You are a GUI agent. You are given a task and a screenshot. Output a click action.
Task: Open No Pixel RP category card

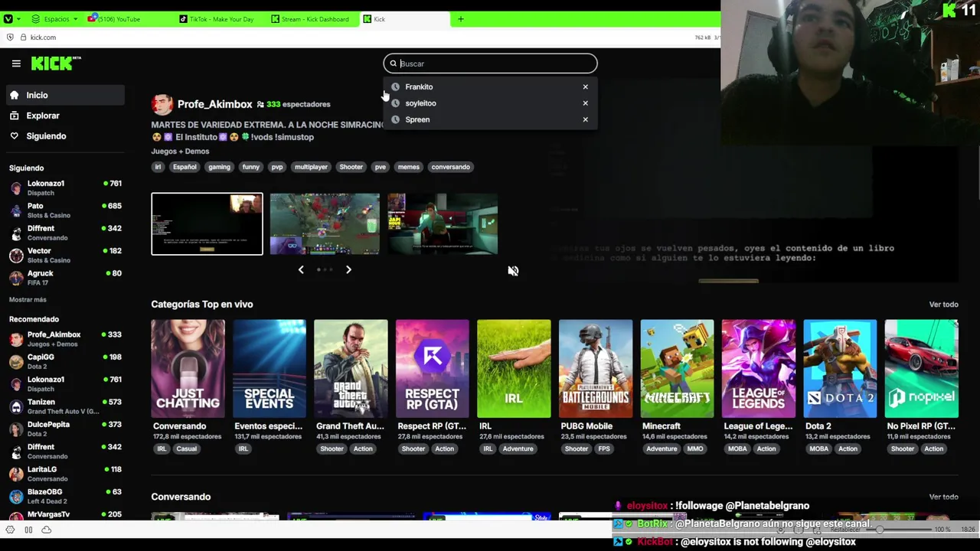point(921,369)
